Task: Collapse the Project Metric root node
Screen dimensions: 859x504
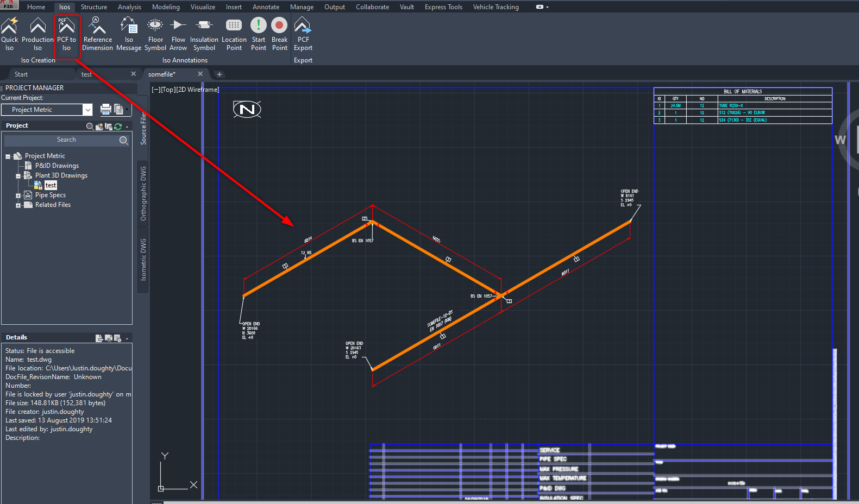Action: coord(8,156)
